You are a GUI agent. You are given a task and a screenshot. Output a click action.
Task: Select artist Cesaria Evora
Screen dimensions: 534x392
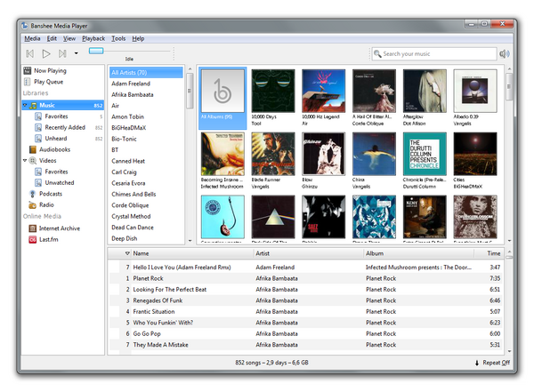point(146,183)
